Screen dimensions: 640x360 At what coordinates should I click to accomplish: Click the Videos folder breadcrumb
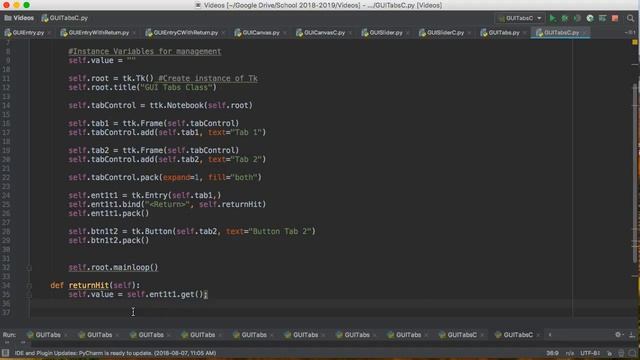pos(19,18)
